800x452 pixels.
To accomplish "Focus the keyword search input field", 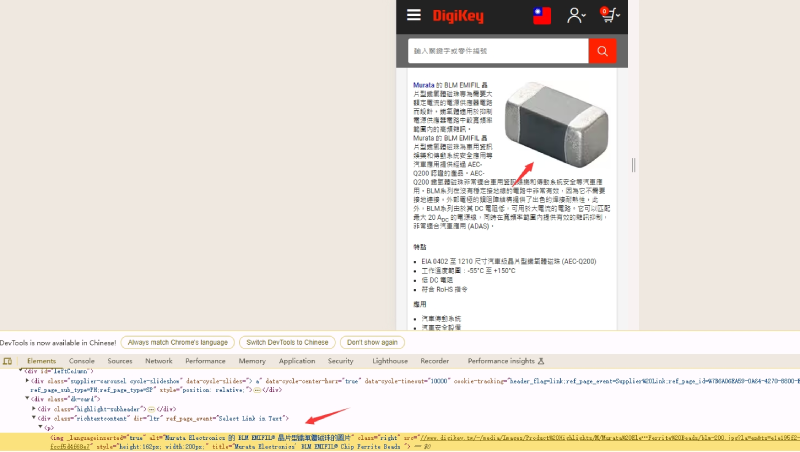I will [498, 51].
